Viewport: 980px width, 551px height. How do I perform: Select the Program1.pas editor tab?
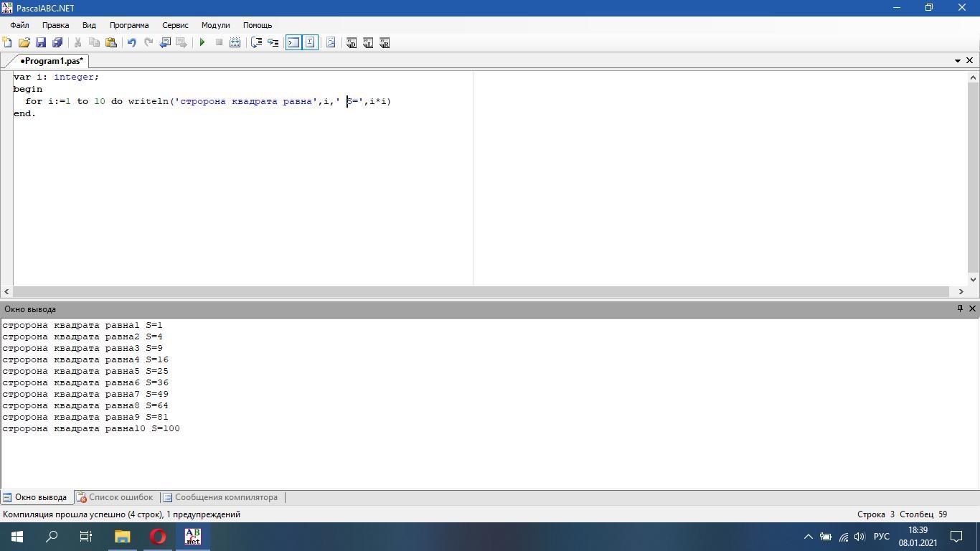pos(51,61)
